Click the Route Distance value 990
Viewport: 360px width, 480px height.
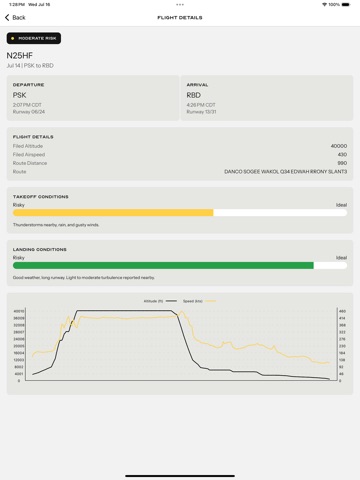pyautogui.click(x=342, y=163)
